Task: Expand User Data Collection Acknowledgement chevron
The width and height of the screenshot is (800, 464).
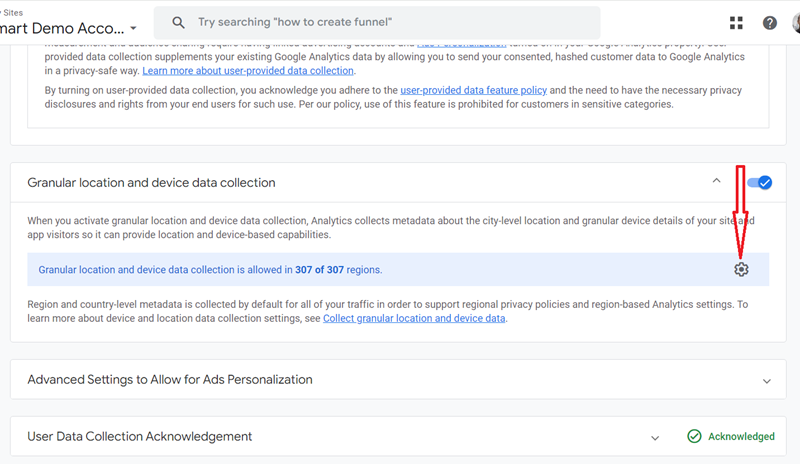Action: click(655, 438)
